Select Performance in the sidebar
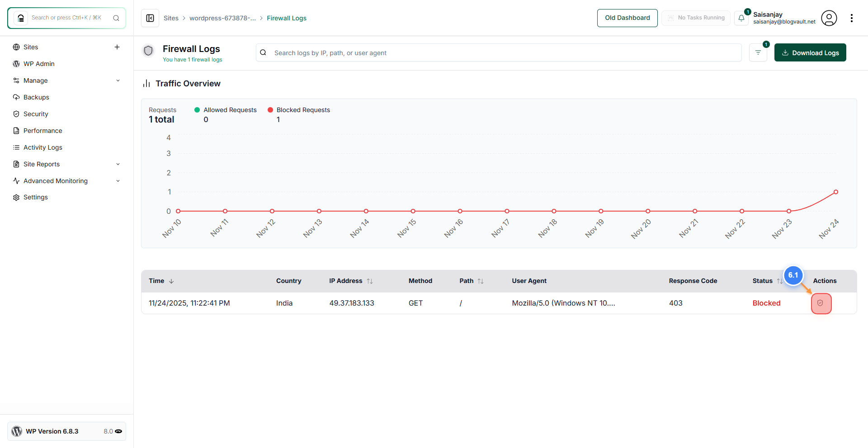Image resolution: width=868 pixels, height=448 pixels. (42, 130)
